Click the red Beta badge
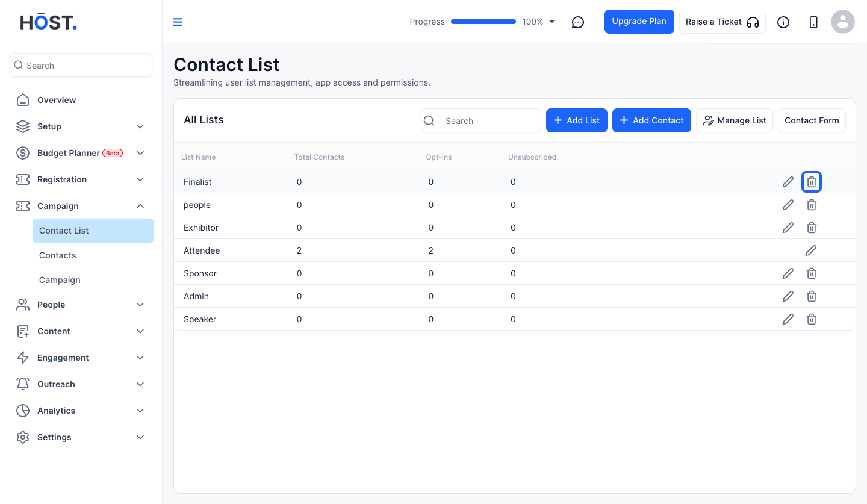 pyautogui.click(x=113, y=153)
